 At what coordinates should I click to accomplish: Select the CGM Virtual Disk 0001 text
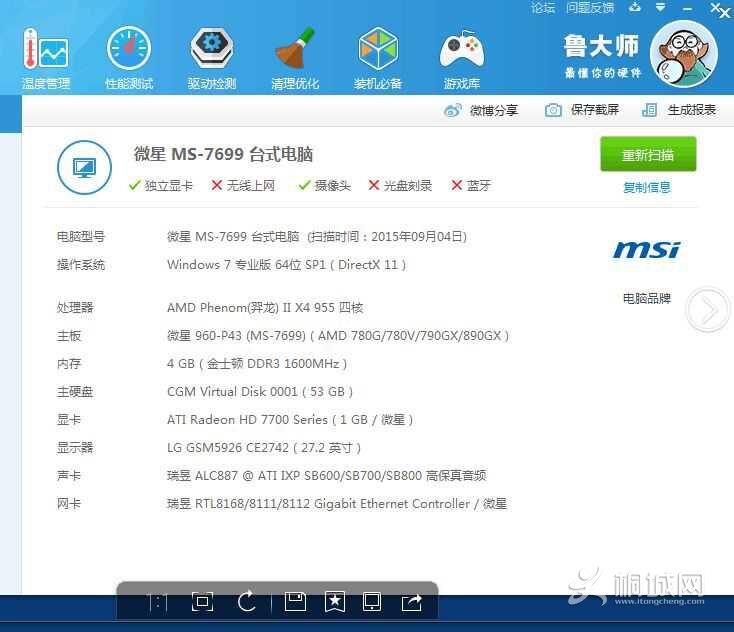(260, 392)
